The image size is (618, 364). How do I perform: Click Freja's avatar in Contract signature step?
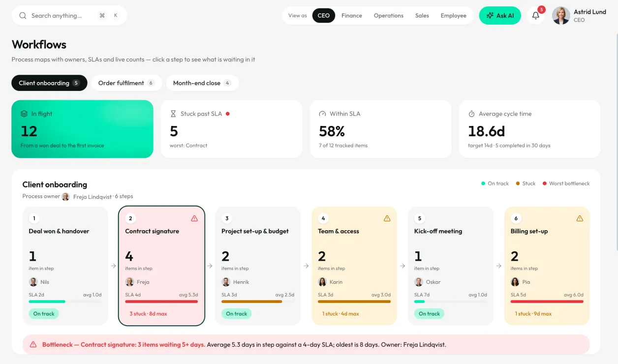(130, 282)
